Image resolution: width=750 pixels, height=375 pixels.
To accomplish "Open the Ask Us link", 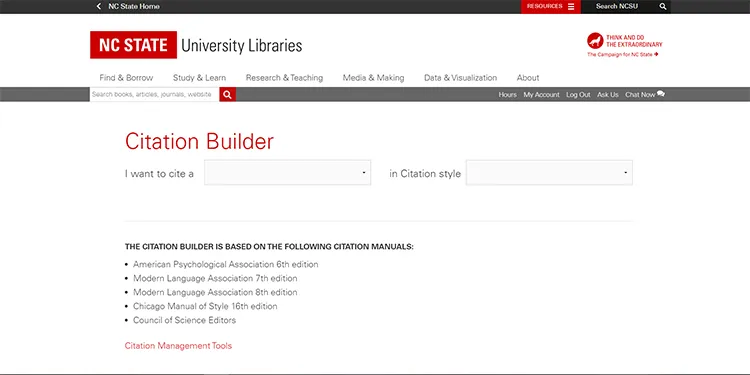I will [x=608, y=95].
